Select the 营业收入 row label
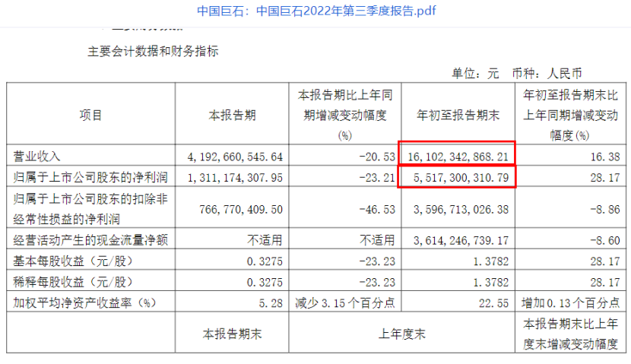The image size is (631, 364). tap(36, 156)
